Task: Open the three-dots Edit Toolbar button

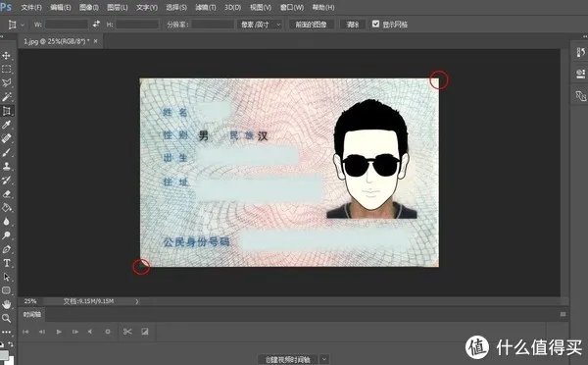Action: pos(7,332)
